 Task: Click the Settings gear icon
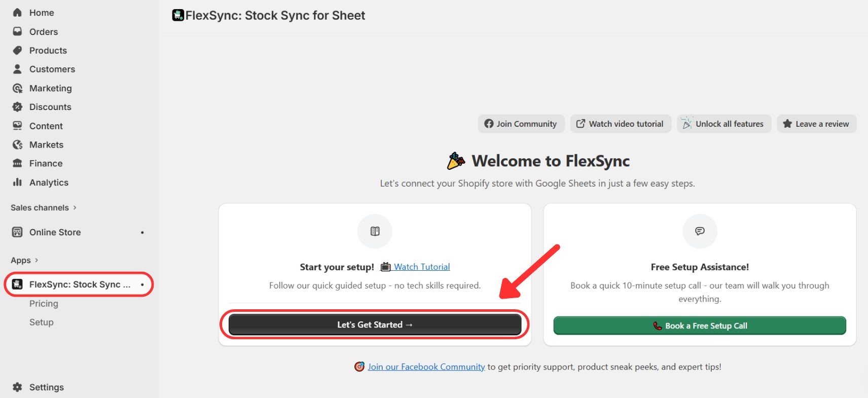click(17, 387)
